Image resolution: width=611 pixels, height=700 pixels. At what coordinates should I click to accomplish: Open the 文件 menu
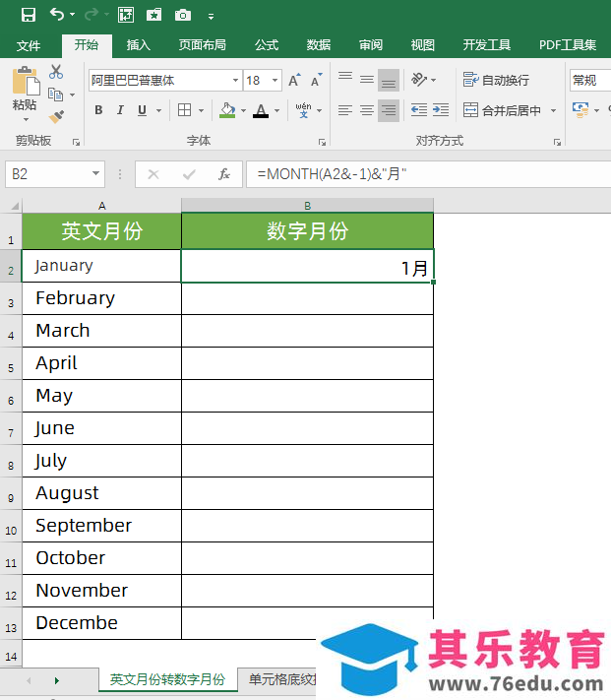tap(29, 45)
